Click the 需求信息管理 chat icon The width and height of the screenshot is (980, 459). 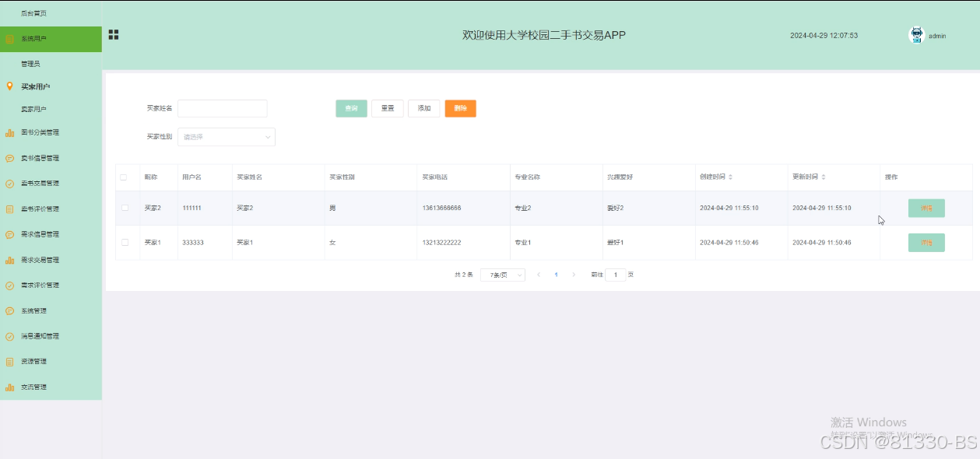click(x=10, y=235)
